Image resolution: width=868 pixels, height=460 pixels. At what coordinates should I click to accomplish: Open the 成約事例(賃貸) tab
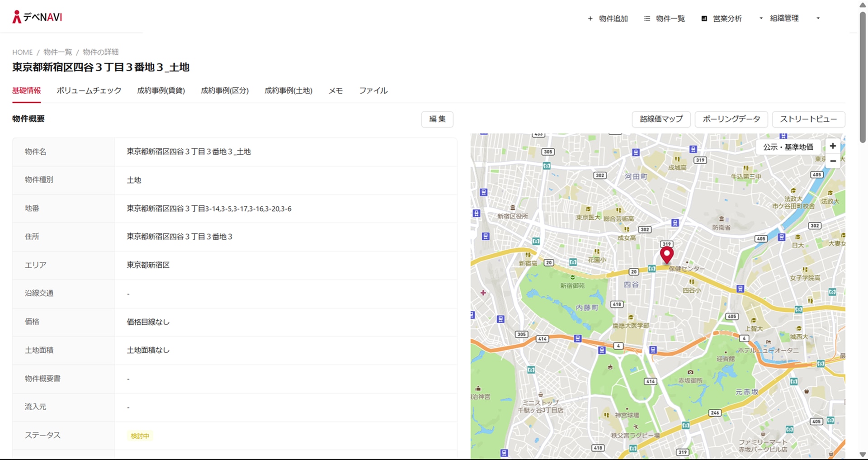pos(161,90)
